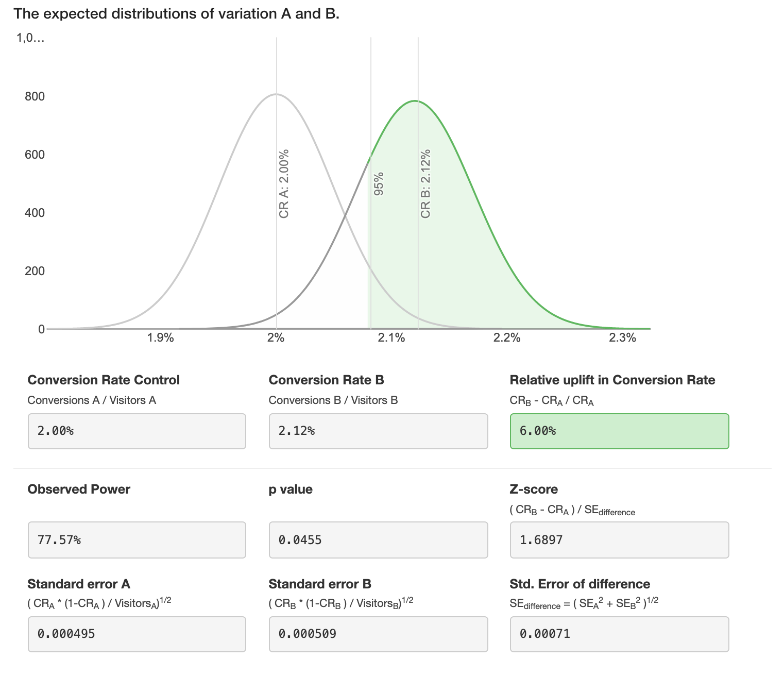Click the CR B: 2.12% chart label

tap(425, 183)
